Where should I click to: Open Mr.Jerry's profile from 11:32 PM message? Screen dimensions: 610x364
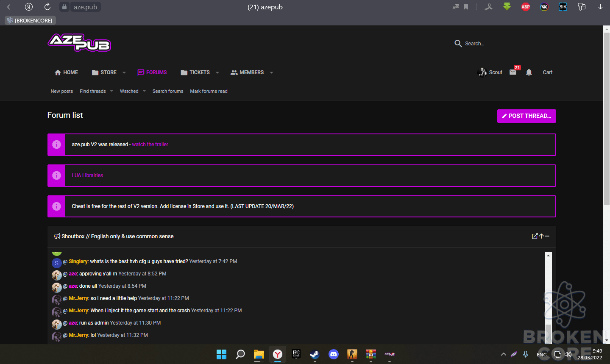point(78,335)
